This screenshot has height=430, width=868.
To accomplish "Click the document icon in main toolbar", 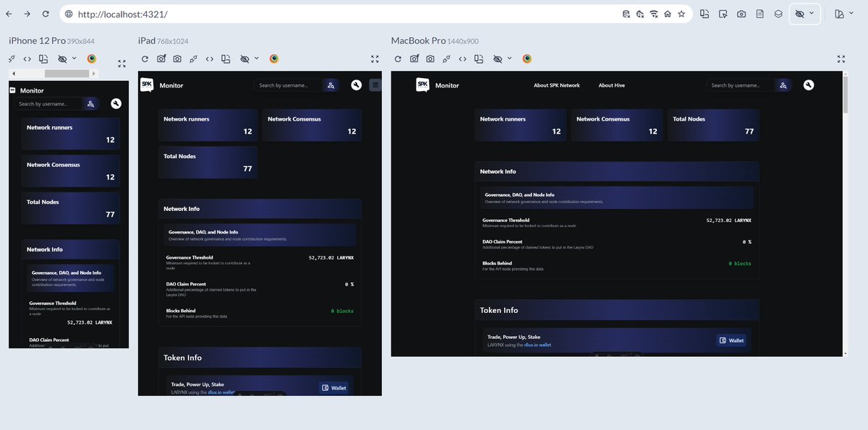I will 760,14.
